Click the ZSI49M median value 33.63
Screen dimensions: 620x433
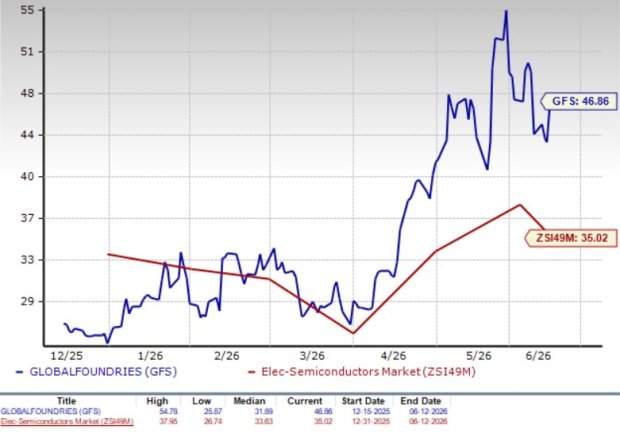point(263,421)
